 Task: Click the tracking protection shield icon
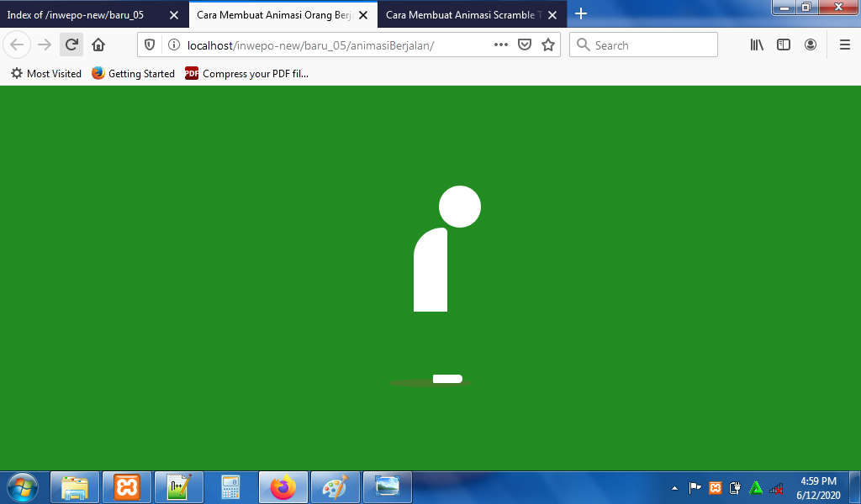pos(151,45)
